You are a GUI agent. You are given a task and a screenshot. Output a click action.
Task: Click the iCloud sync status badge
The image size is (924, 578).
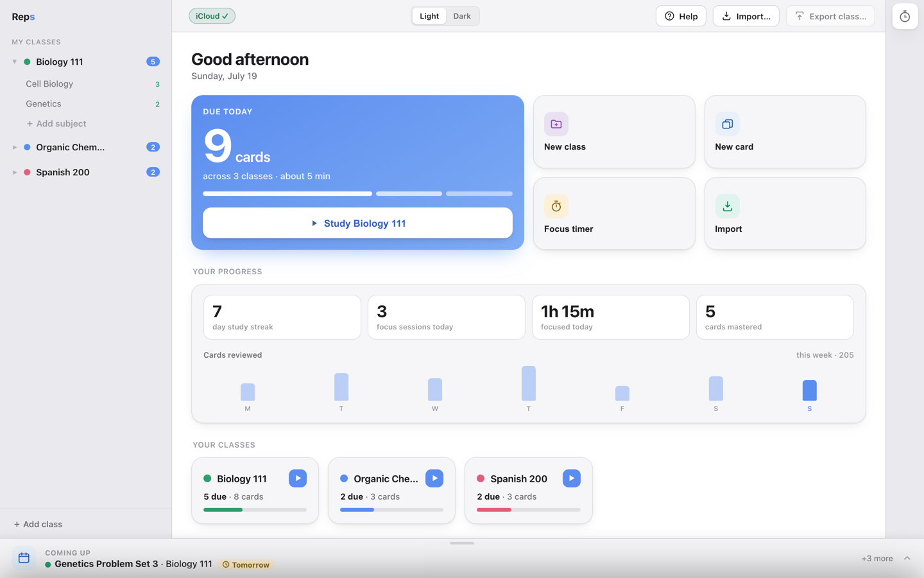coord(212,16)
